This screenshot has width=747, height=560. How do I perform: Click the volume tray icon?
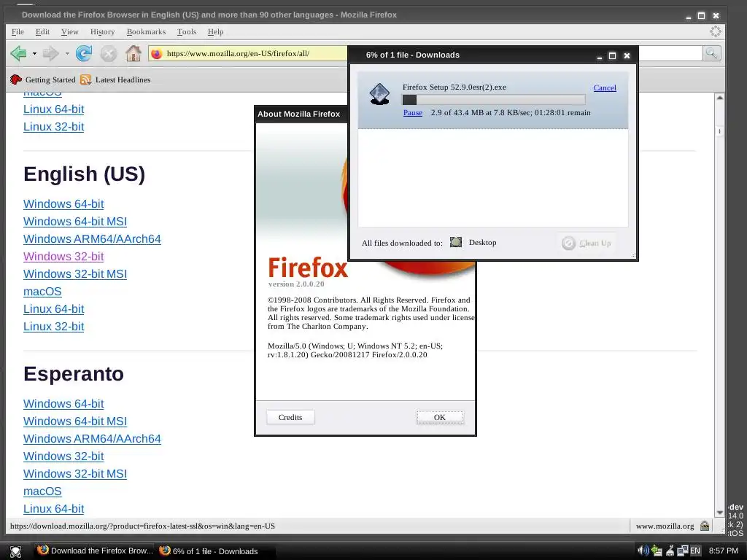coord(643,551)
